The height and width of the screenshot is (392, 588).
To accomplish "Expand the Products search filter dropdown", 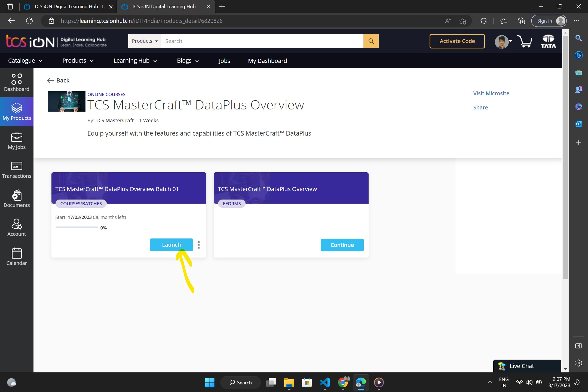I will click(x=145, y=41).
